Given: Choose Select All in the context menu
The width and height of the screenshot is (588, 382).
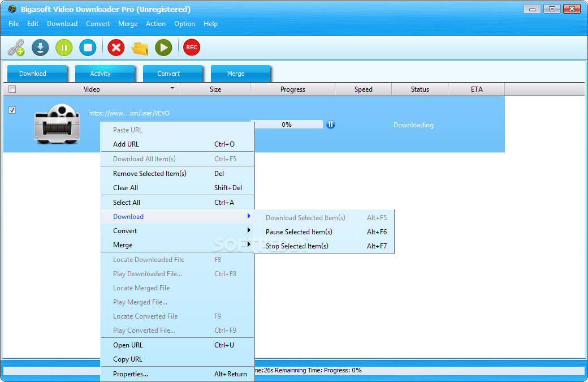Looking at the screenshot, I should point(178,203).
